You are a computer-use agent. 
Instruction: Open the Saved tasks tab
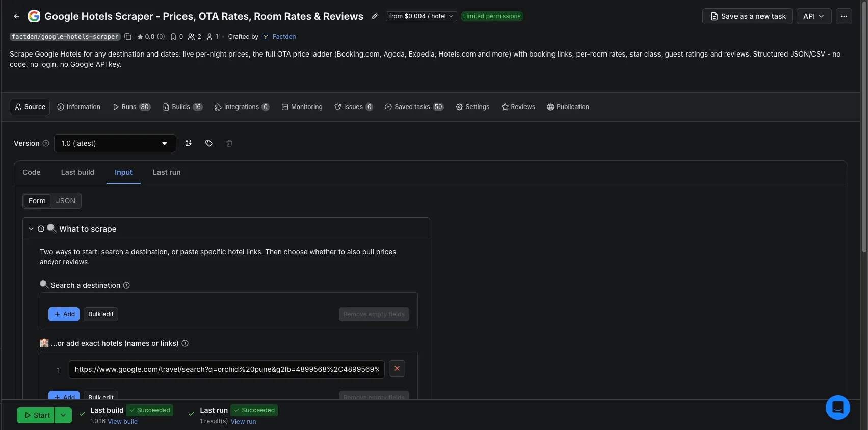coord(414,107)
